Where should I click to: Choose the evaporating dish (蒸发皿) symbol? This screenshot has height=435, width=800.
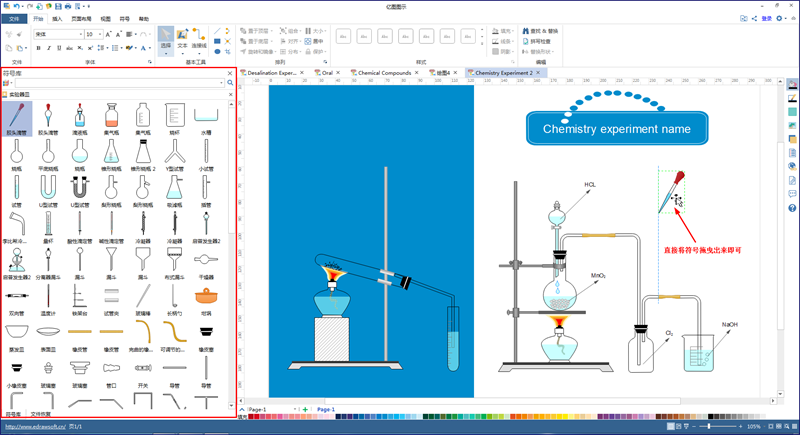[17, 332]
